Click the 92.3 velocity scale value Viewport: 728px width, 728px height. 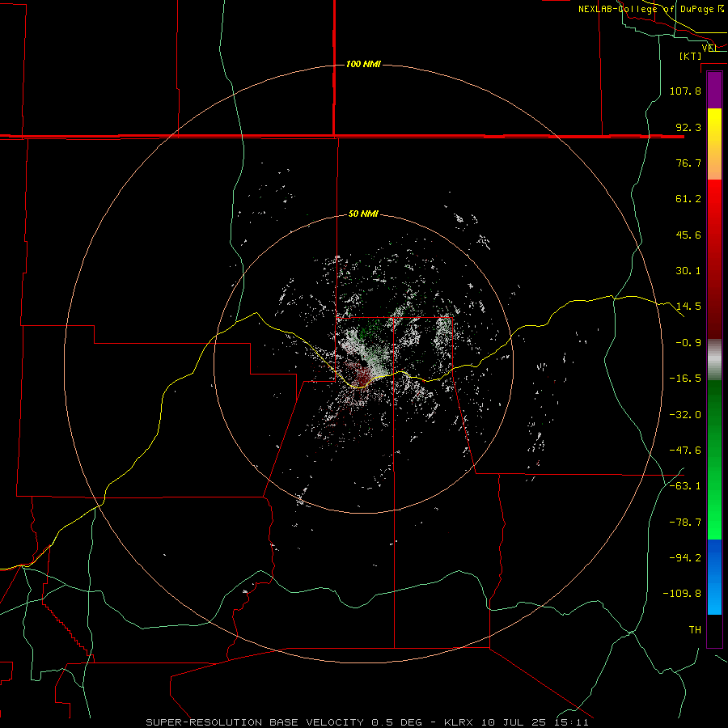point(688,127)
